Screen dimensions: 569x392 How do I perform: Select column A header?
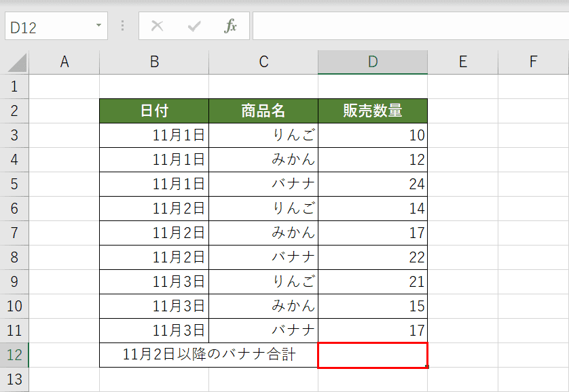pos(65,62)
